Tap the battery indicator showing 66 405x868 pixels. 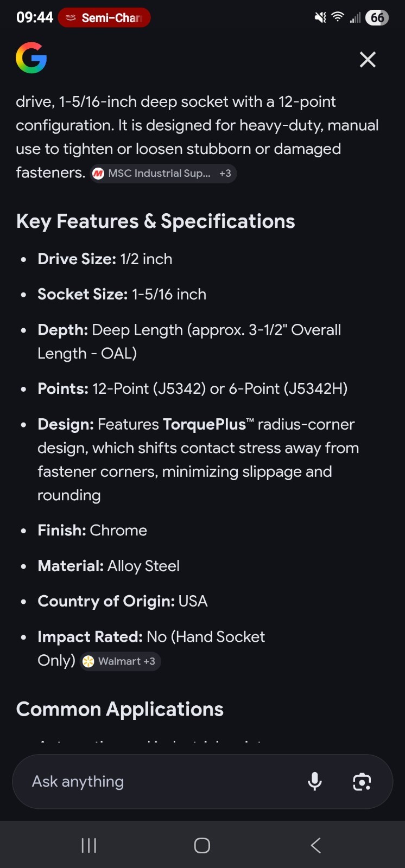click(x=377, y=18)
